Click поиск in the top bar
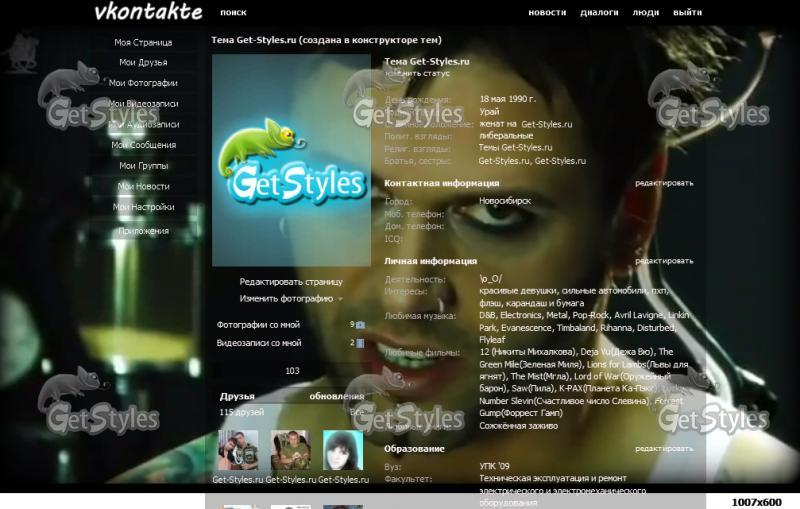Screen dimensions: 800x509 pos(233,13)
